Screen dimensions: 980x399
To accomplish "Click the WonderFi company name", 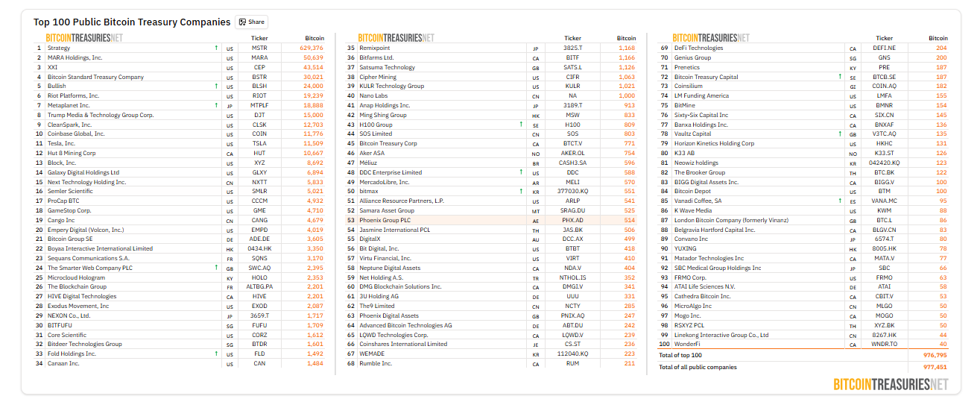I will [x=688, y=344].
